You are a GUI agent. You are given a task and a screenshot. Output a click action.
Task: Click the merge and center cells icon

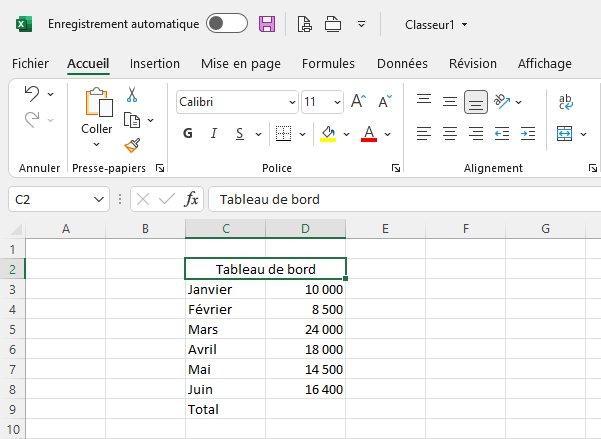point(564,133)
